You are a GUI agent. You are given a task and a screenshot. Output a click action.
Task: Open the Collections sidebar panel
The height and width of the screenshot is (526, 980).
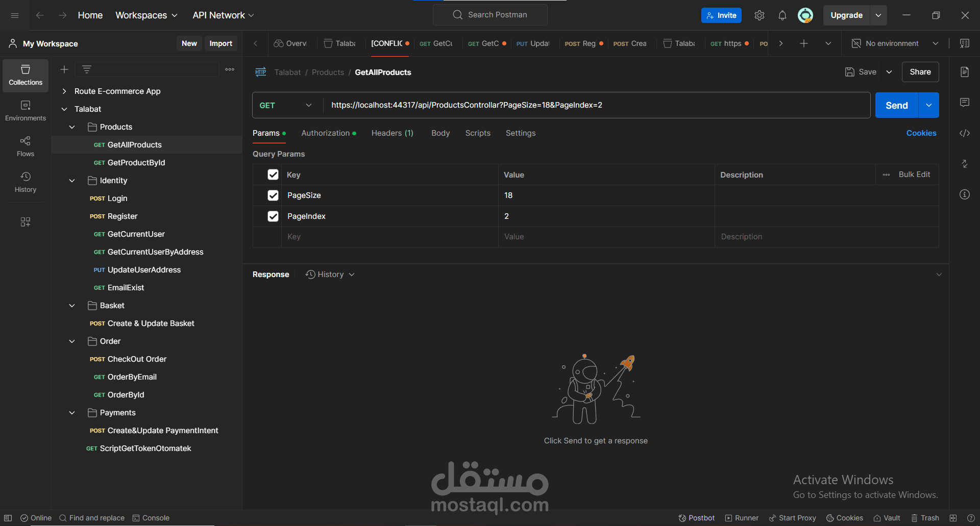(26, 75)
